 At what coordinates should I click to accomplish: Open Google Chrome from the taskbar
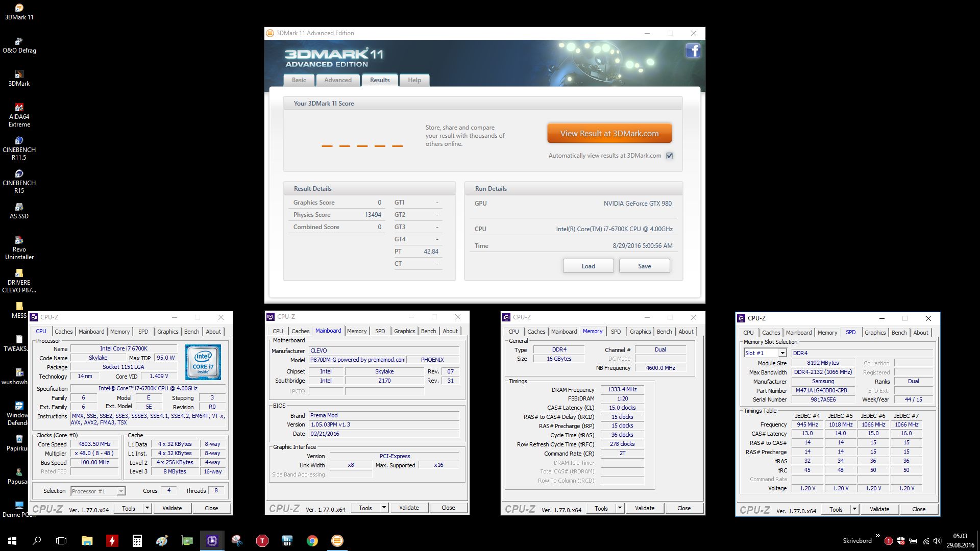click(x=312, y=540)
